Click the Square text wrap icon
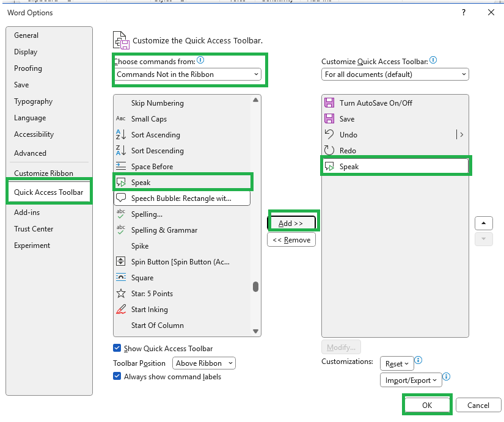This screenshot has height=422, width=504. 120,277
